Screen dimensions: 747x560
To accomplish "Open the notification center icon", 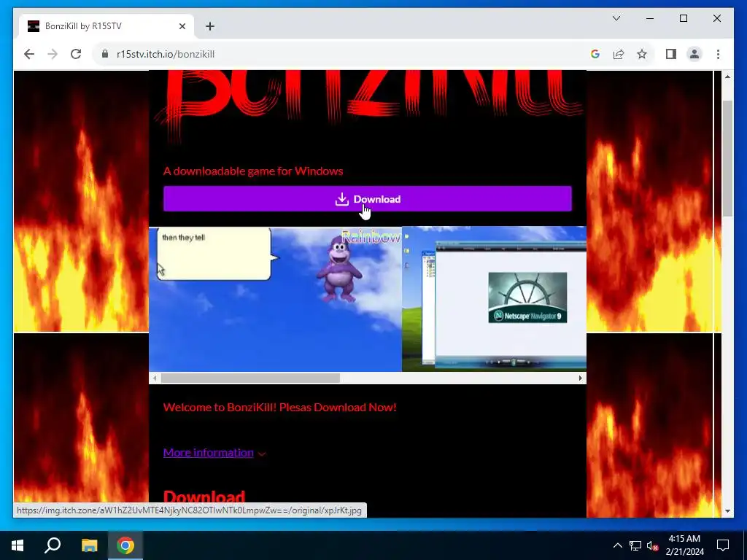I will [x=723, y=545].
